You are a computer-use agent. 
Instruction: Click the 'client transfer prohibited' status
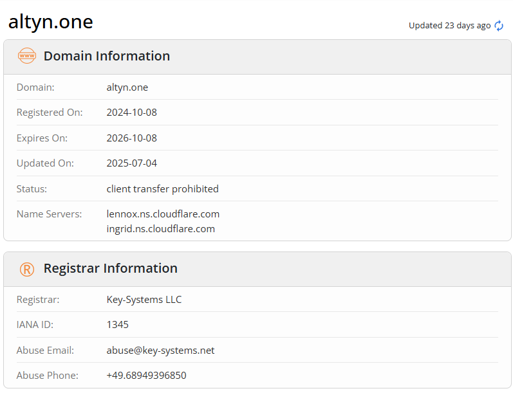point(163,189)
